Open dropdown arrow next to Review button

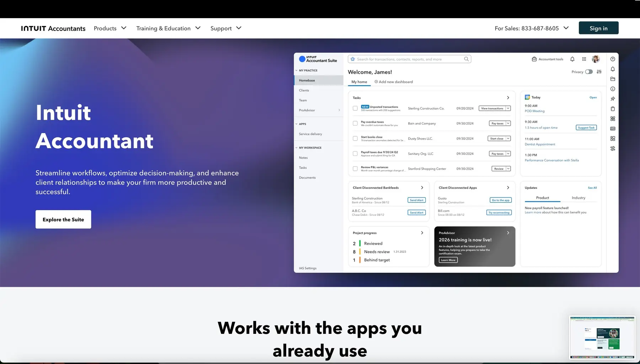(508, 169)
